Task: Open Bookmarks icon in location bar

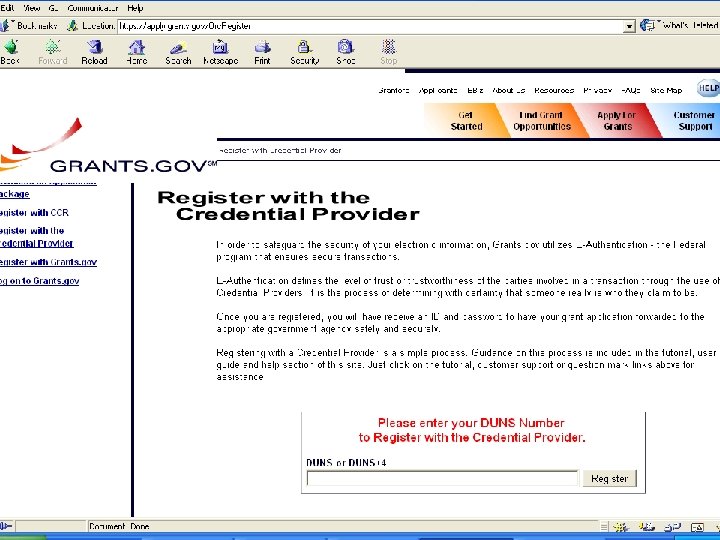Action: [x=4, y=26]
